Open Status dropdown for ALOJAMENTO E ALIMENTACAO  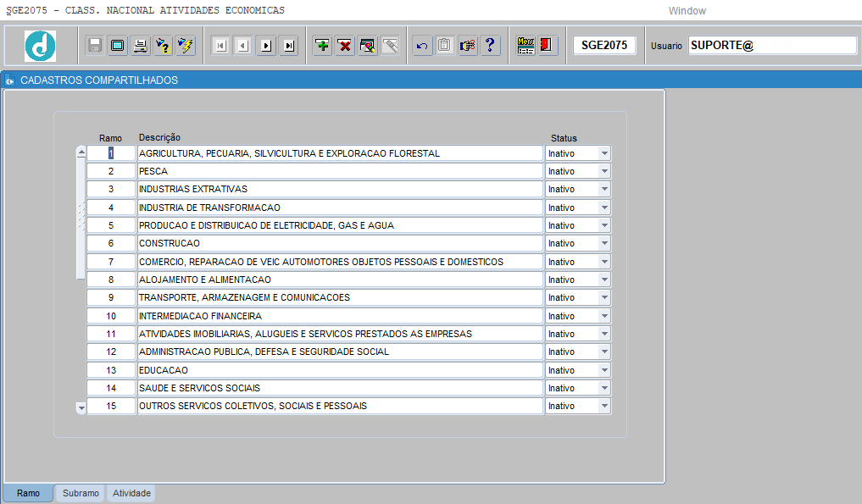pos(604,280)
